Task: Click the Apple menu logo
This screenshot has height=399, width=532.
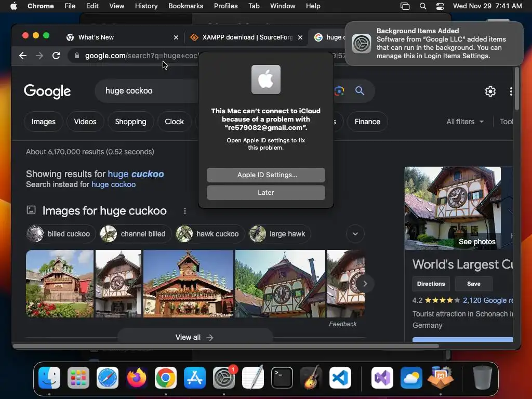Action: 14,6
